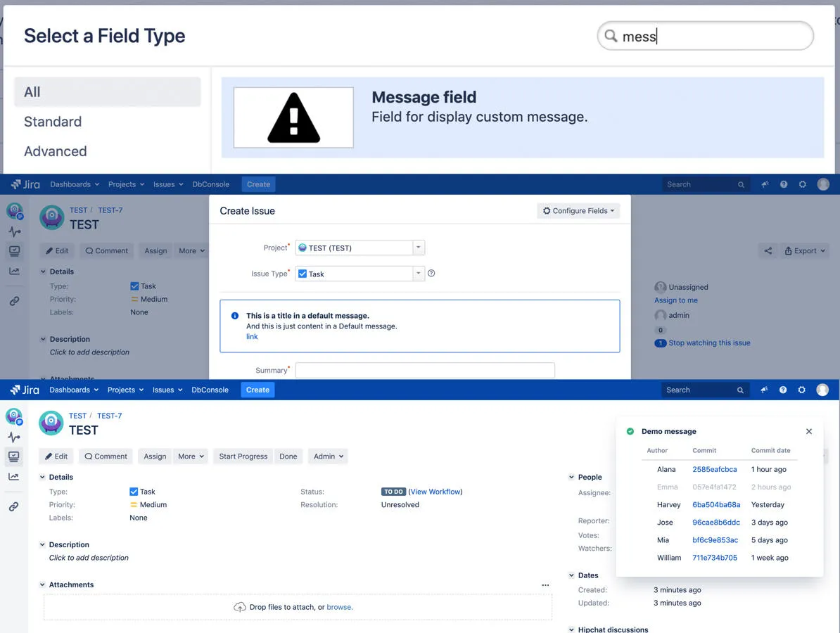Open commit bf6c9e853ac by Mia
Viewport: 840px width, 633px height.
(x=715, y=540)
